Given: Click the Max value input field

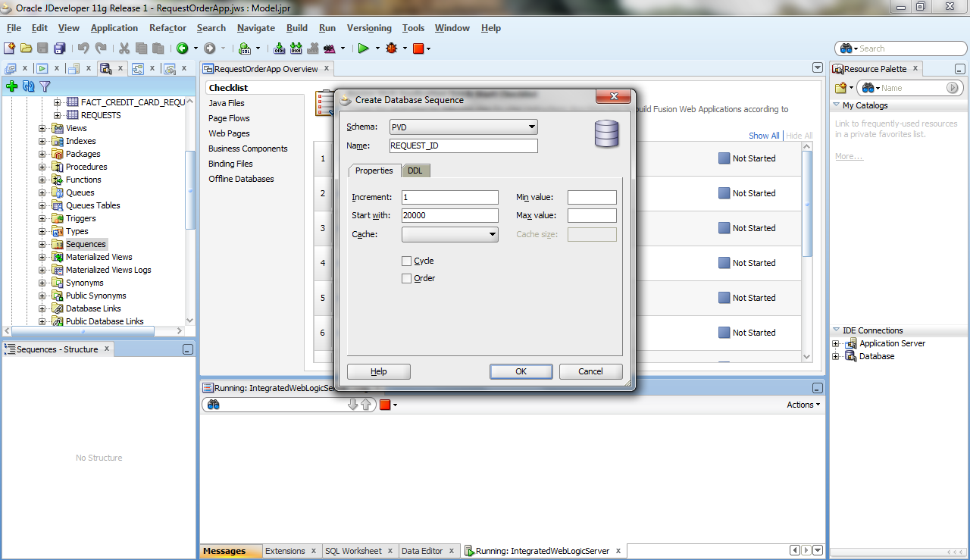Looking at the screenshot, I should pos(592,215).
